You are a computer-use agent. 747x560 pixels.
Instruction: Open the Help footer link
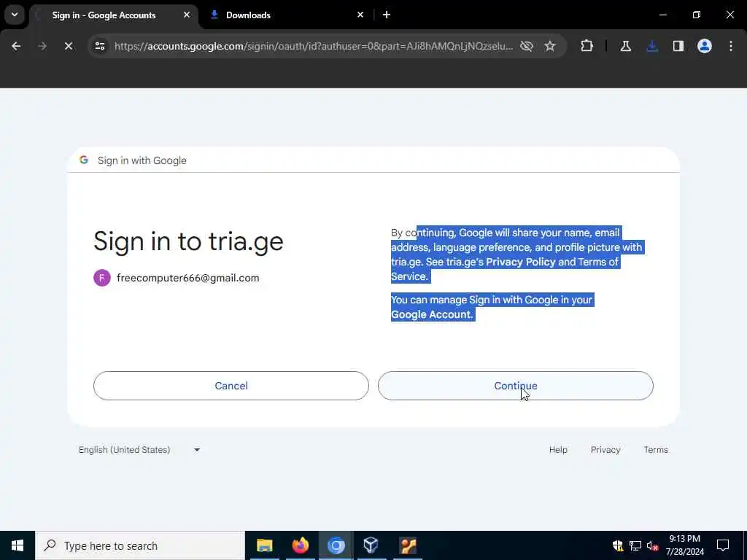coord(558,449)
